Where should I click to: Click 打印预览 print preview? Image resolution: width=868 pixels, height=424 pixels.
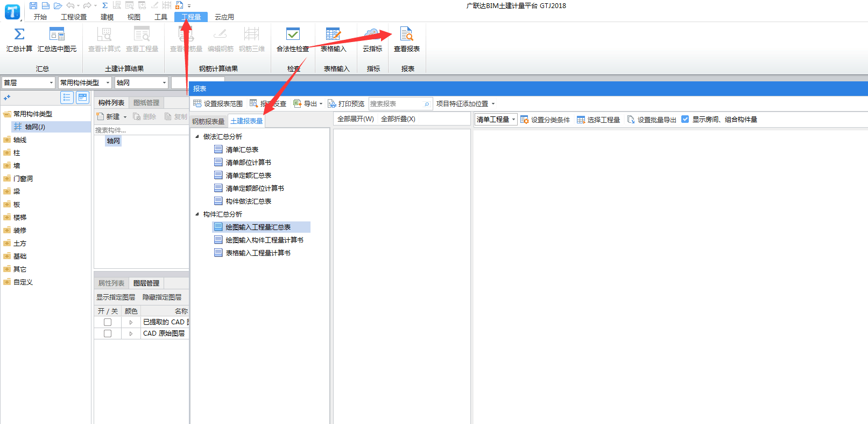tap(346, 103)
